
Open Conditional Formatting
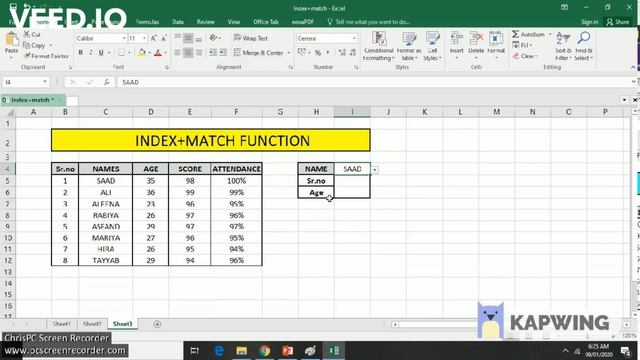(x=379, y=46)
